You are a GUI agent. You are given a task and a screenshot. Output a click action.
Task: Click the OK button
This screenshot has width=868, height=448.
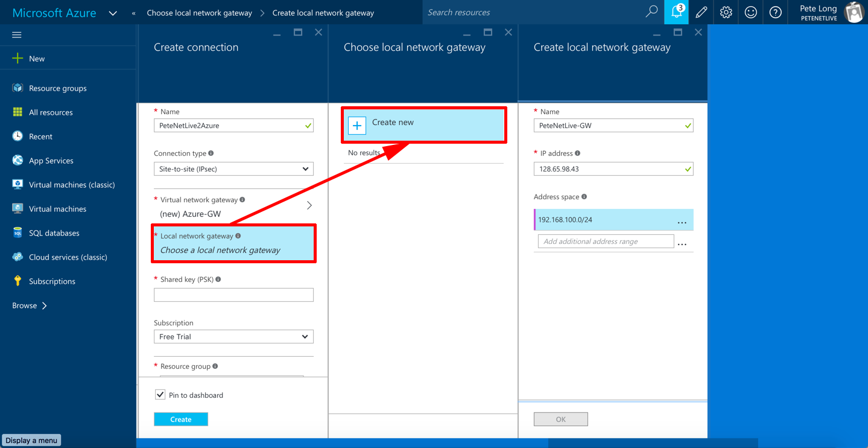(561, 419)
